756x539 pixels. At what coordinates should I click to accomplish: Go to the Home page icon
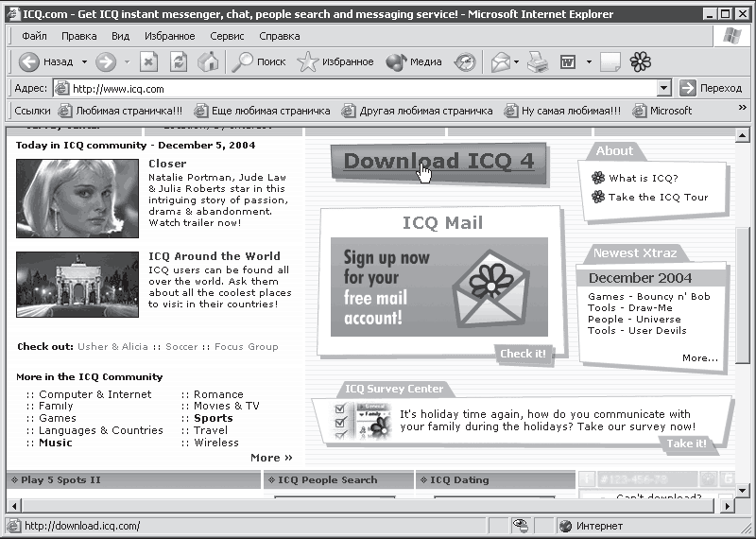(x=208, y=61)
